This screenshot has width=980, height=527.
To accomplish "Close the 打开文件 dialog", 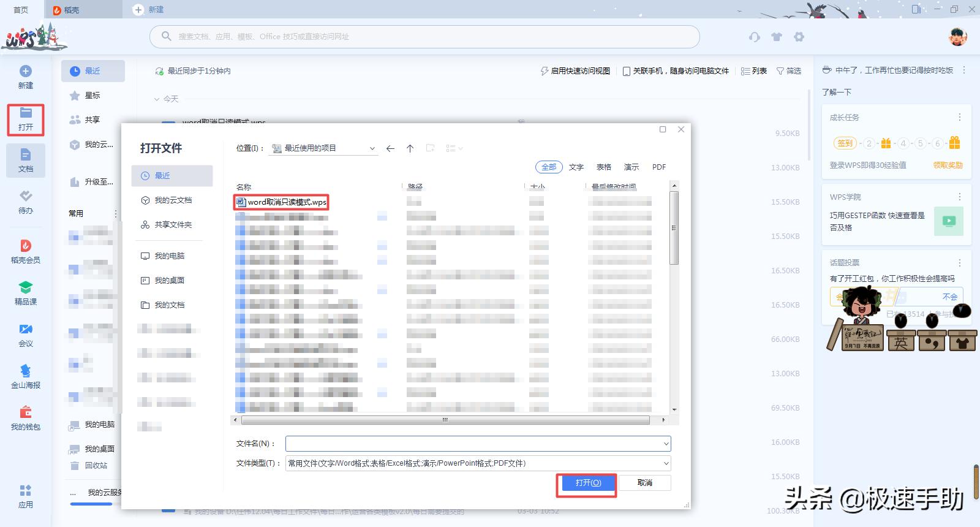I will [x=681, y=129].
